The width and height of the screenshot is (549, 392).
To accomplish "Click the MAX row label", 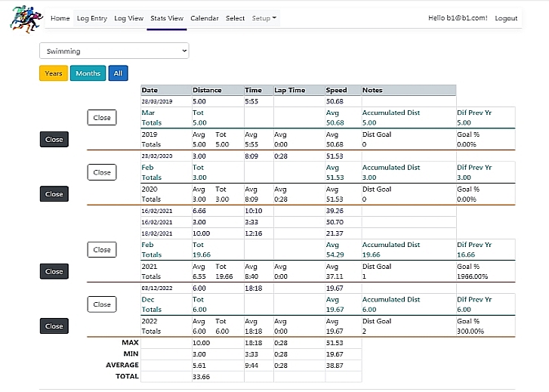I will point(130,343).
